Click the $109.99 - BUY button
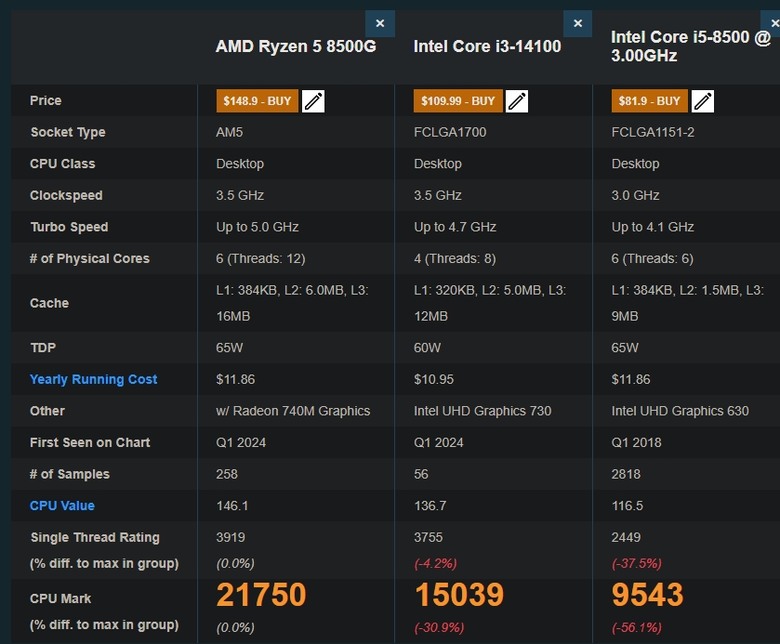 click(458, 101)
